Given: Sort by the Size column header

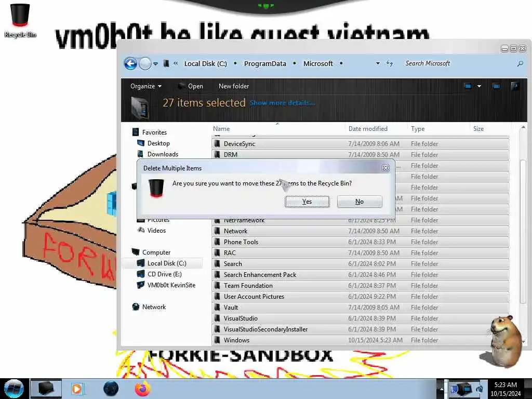Looking at the screenshot, I should tap(478, 129).
